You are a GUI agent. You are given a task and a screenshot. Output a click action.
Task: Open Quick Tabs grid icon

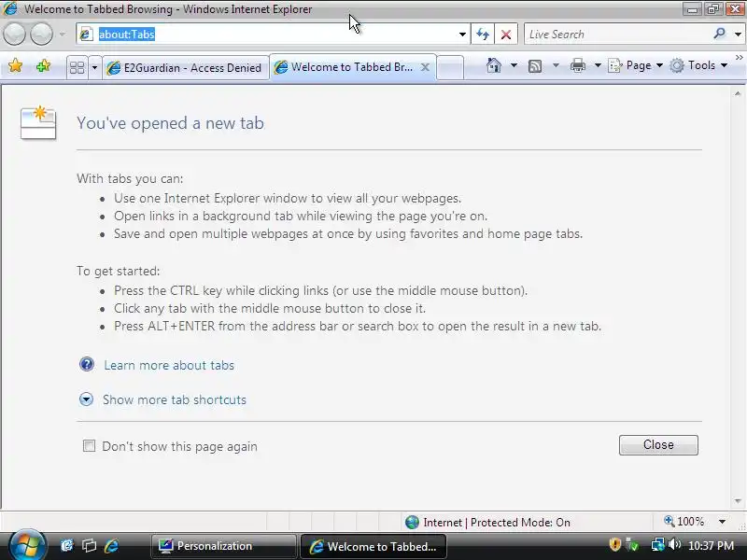[77, 67]
